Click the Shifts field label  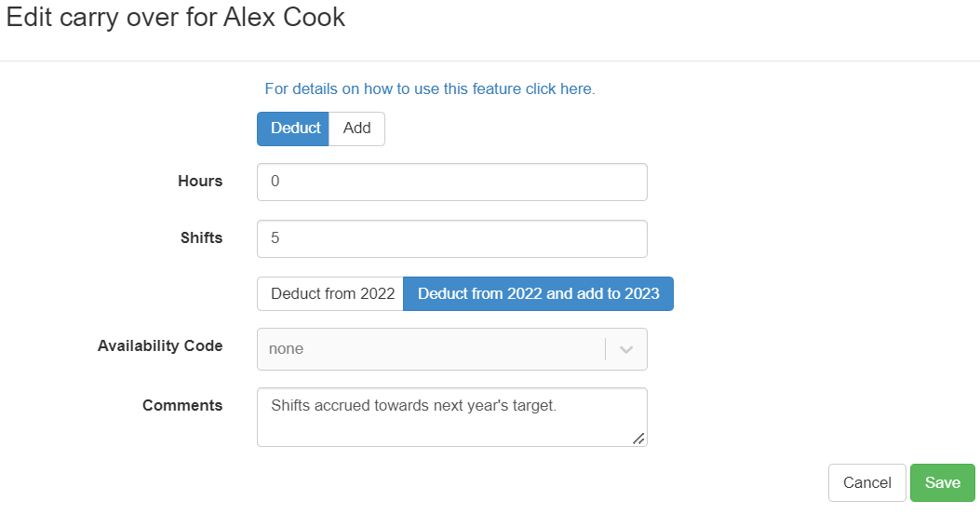tap(201, 238)
